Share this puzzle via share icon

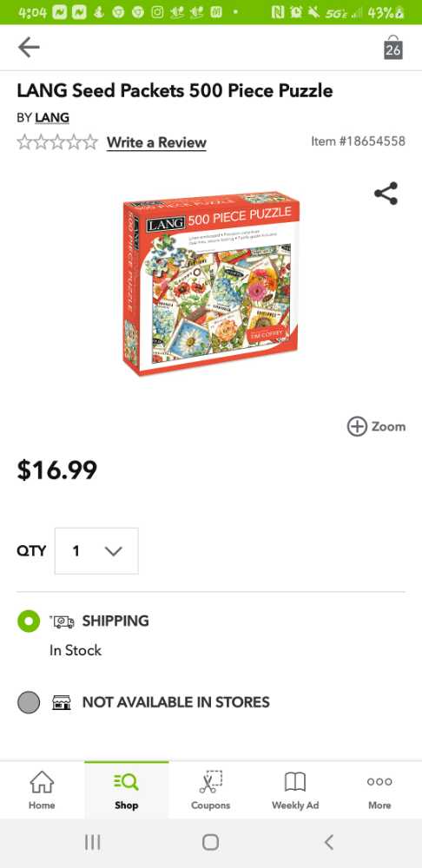pyautogui.click(x=386, y=194)
